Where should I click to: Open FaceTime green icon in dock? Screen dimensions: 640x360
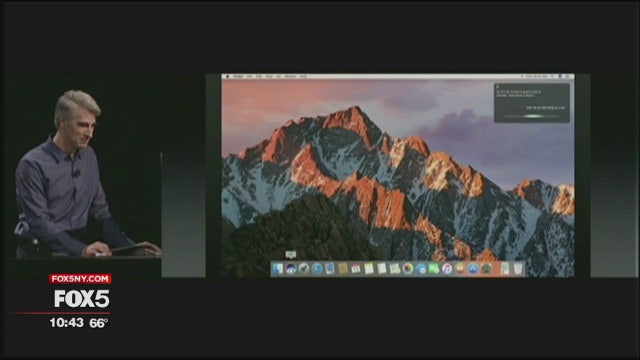pyautogui.click(x=433, y=269)
